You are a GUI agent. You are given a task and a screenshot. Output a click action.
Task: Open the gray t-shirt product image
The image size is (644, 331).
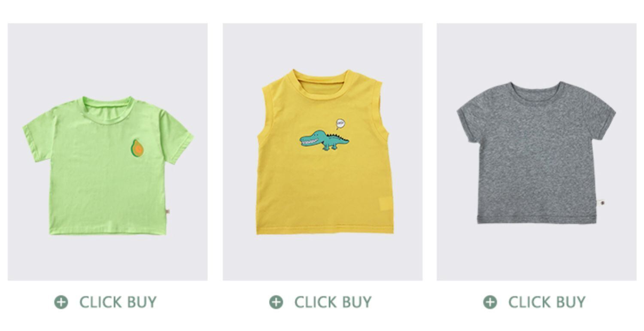pyautogui.click(x=537, y=152)
